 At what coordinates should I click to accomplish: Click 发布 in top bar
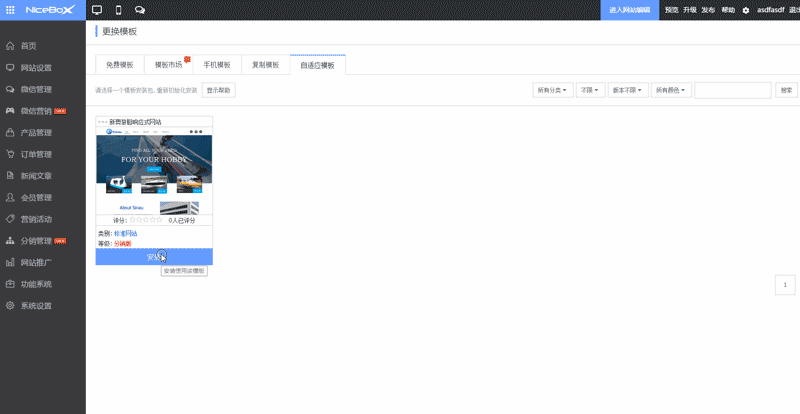[x=708, y=10]
